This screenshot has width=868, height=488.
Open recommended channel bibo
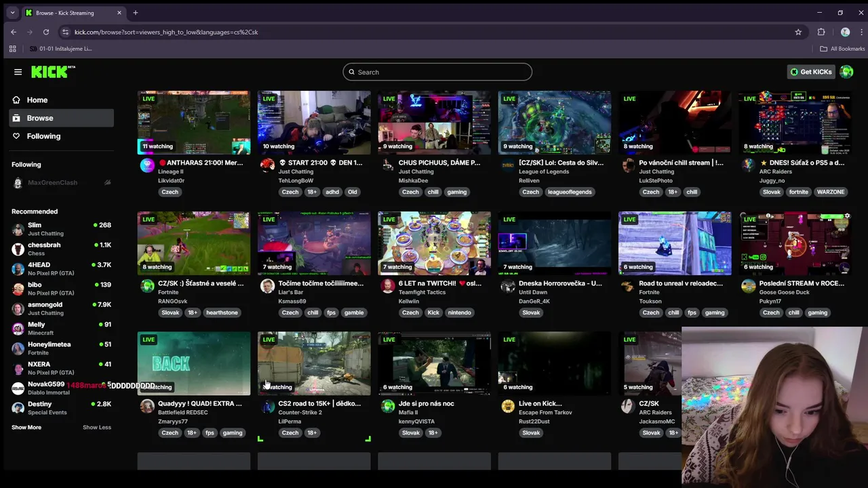coord(61,289)
